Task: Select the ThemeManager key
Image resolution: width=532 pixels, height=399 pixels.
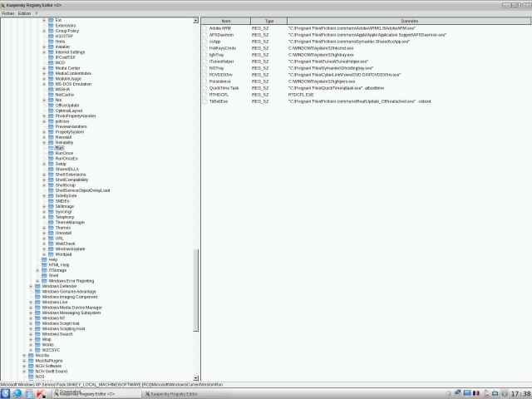Action: tap(70, 223)
